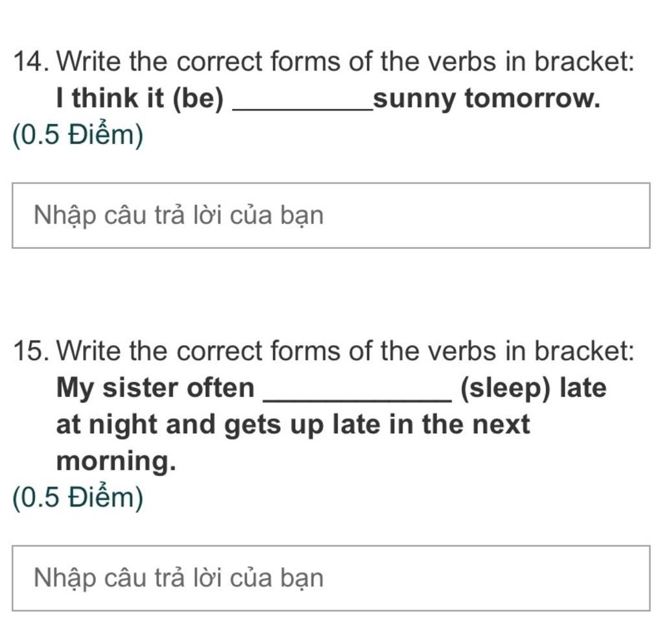
Task: Select the question 15 instruction heading text
Action: [346, 352]
